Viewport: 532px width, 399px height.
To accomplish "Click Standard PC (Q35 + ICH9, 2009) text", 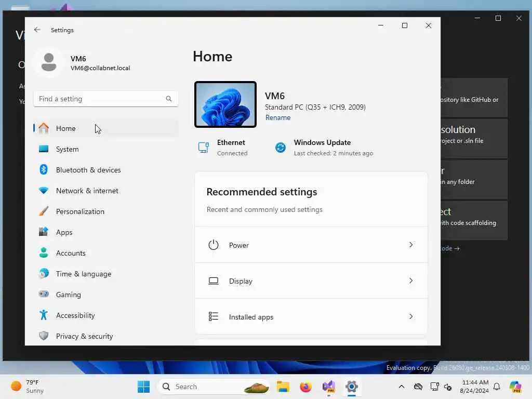I will point(315,107).
